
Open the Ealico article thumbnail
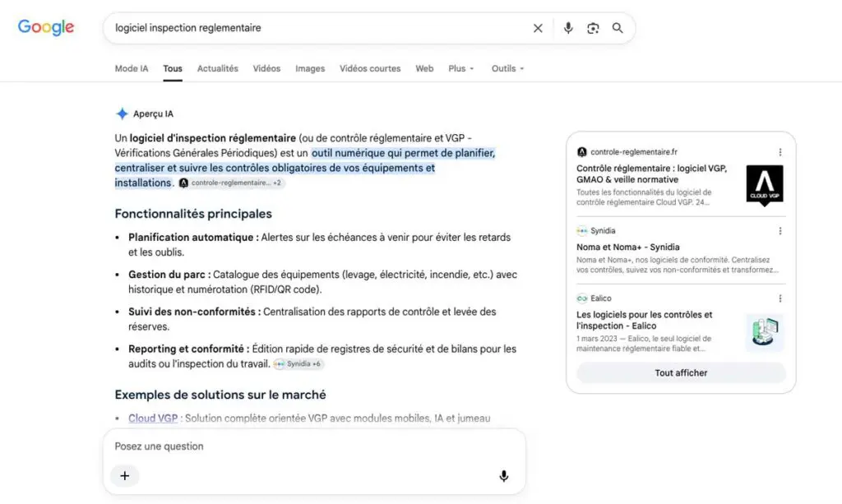[765, 331]
